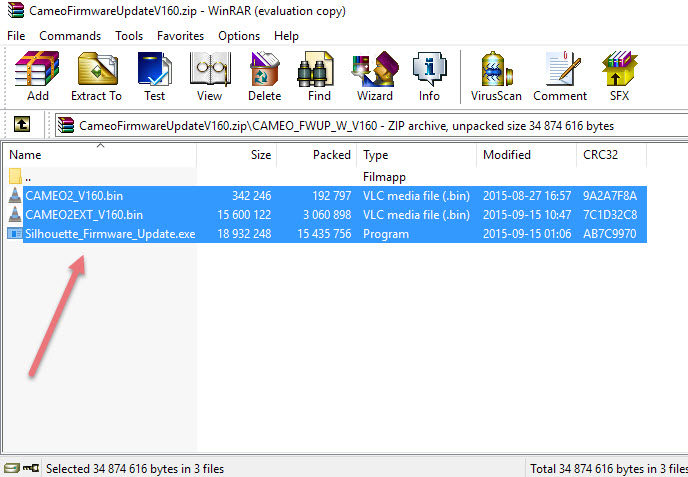Open the Help menu
688x477 pixels.
[x=287, y=36]
